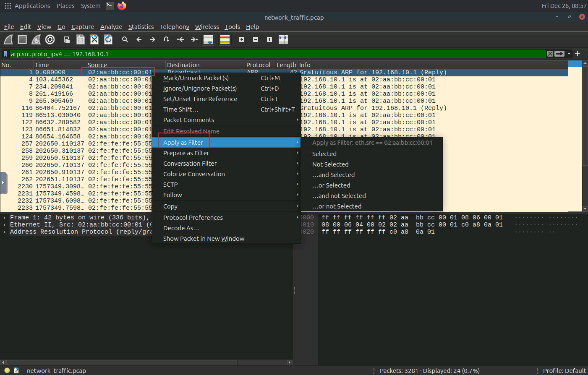Toggle packet list colorization
The width and height of the screenshot is (588, 375).
point(225,39)
